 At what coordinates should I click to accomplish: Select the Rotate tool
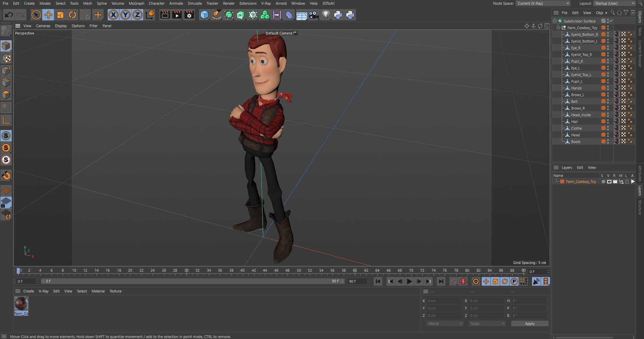(x=72, y=15)
